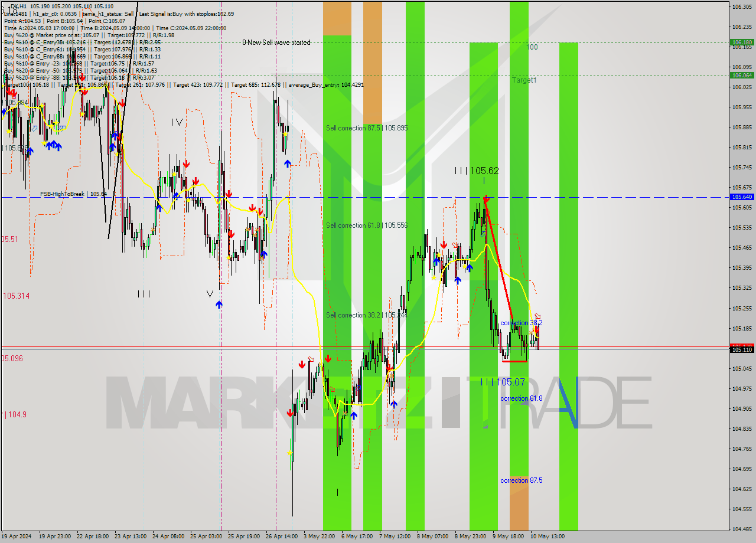Click the Target1 label

524,80
